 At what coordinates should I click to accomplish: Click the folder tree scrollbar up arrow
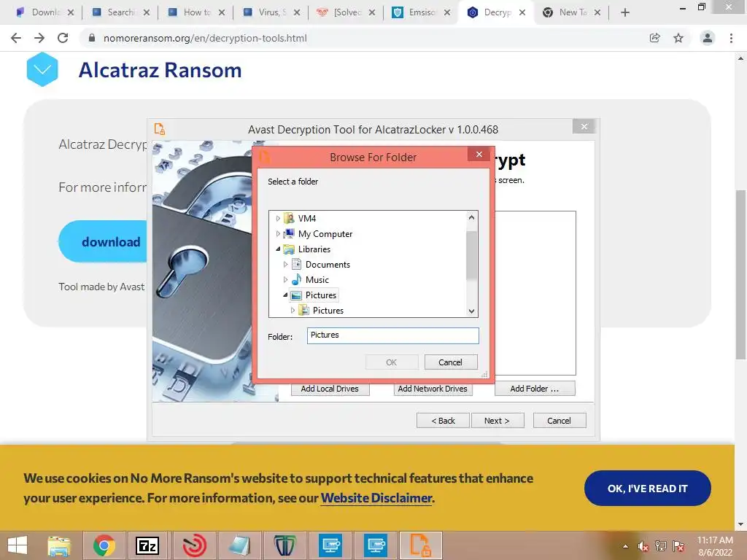click(x=471, y=217)
